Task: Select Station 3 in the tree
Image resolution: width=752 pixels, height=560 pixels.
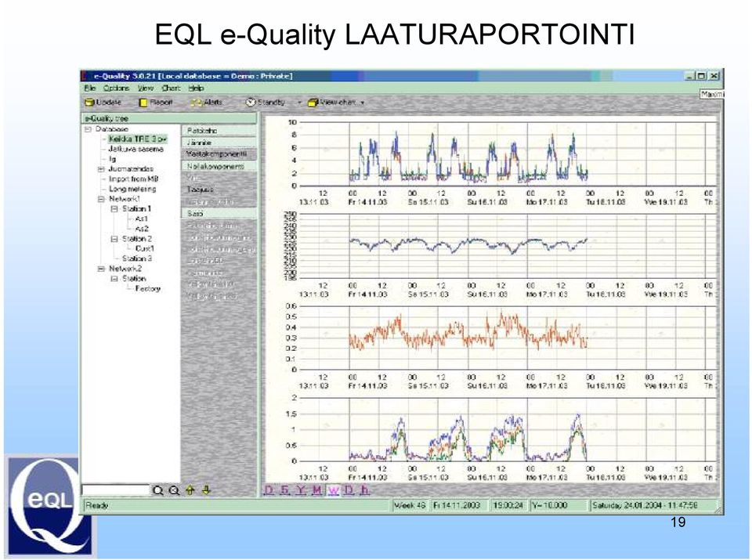Action: point(137,259)
